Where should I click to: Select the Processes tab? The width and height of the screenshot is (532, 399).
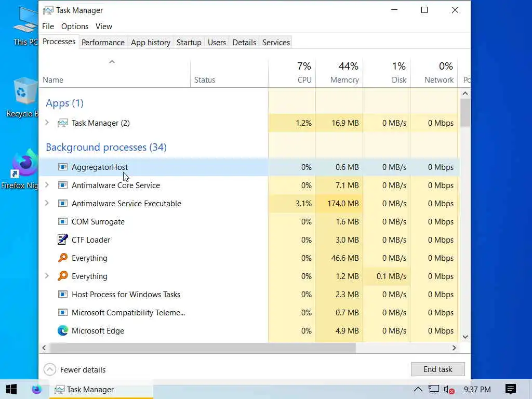(59, 42)
